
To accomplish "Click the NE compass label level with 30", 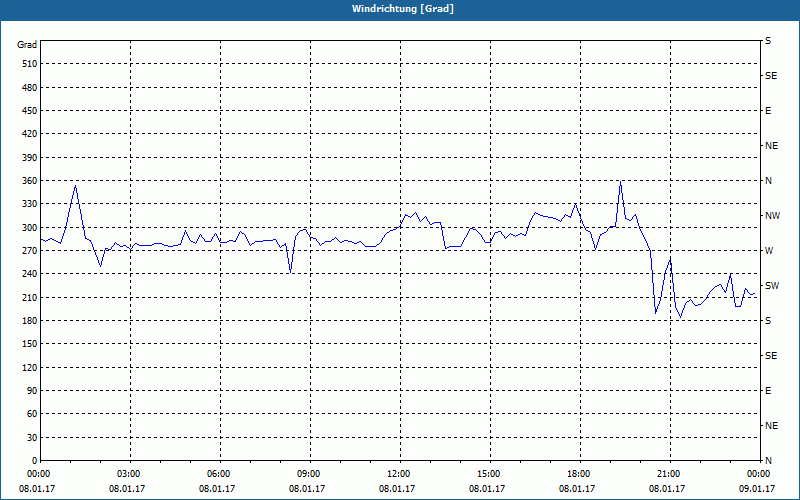I will tap(771, 426).
